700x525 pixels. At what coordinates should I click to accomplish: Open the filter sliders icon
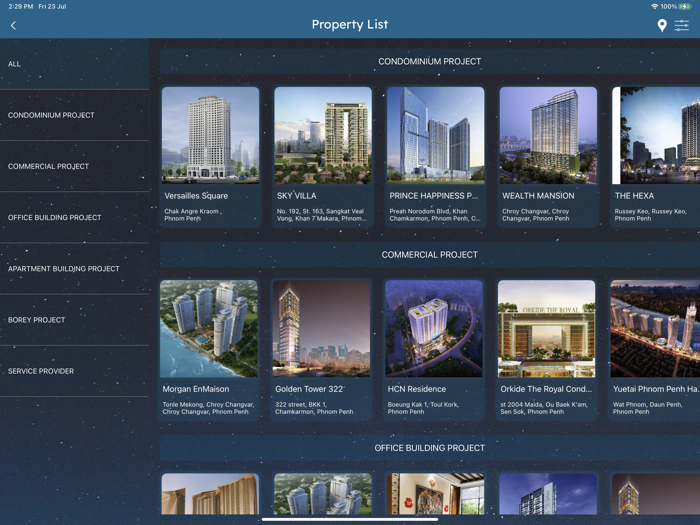point(682,25)
